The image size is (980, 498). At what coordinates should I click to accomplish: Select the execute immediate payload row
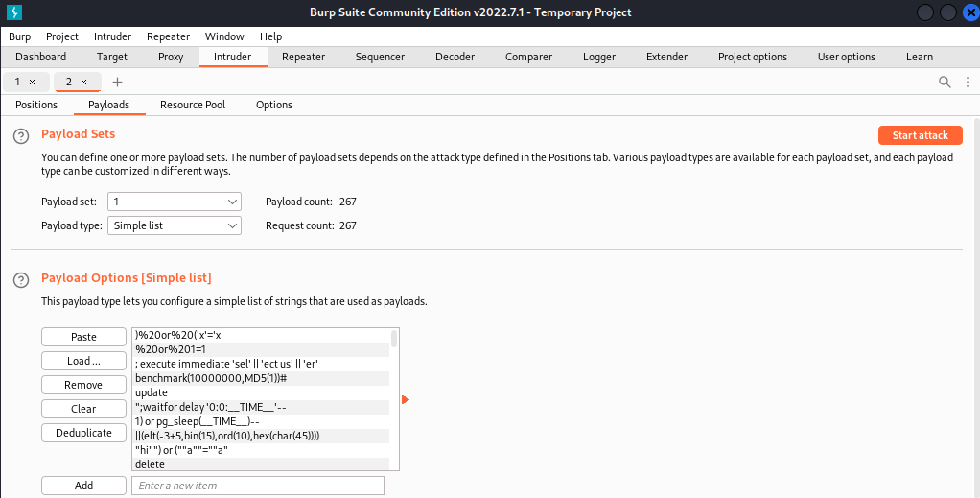pos(261,364)
